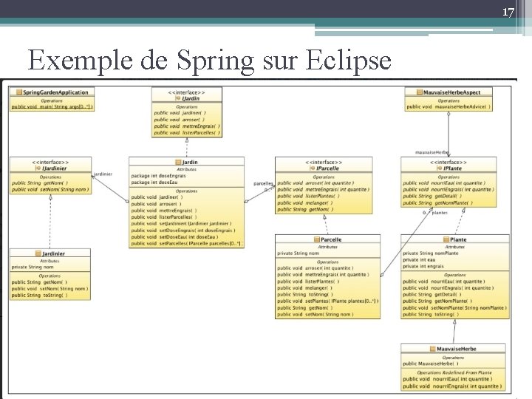Click the 'jardinier' association label
This screenshot has height=399, width=532.
tap(103, 174)
